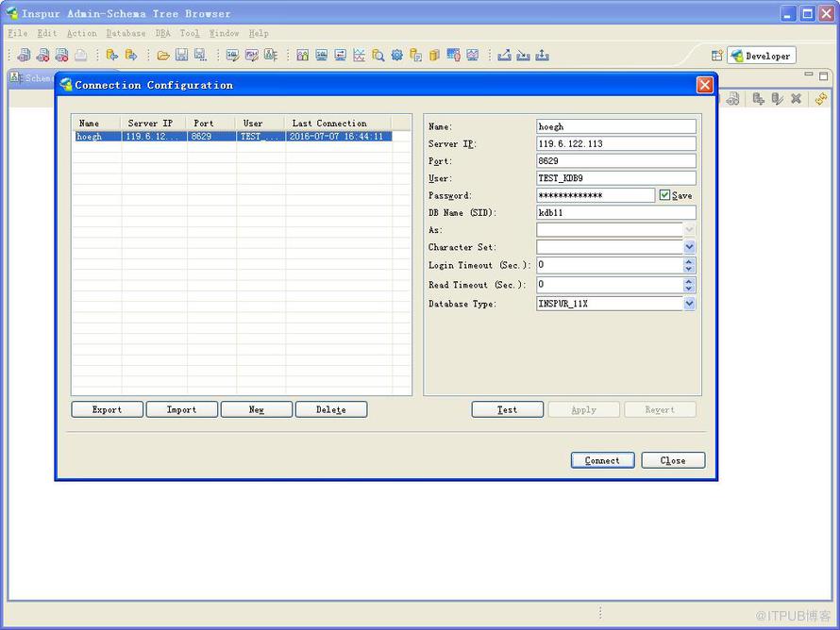Viewport: 840px width, 630px height.
Task: Click the users (two people) toolbar icon
Action: click(302, 55)
